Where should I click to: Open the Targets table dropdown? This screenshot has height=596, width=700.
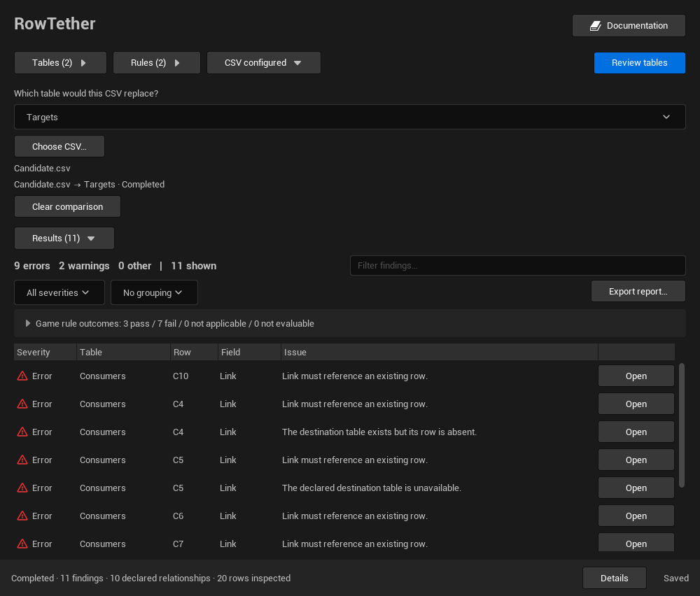click(x=350, y=117)
